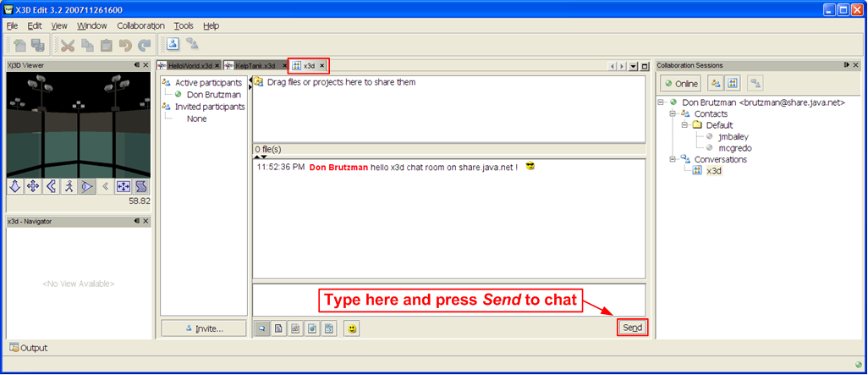Click the Undo arrow icon in toolbar
The height and width of the screenshot is (375, 868).
[x=125, y=45]
